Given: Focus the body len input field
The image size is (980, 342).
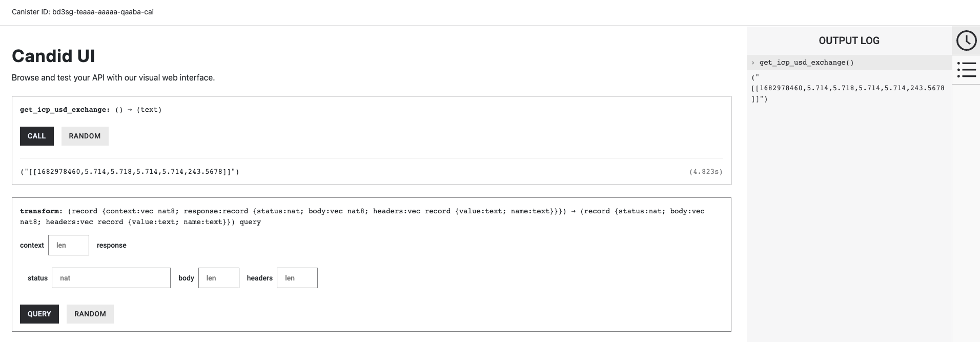Looking at the screenshot, I should pos(219,278).
